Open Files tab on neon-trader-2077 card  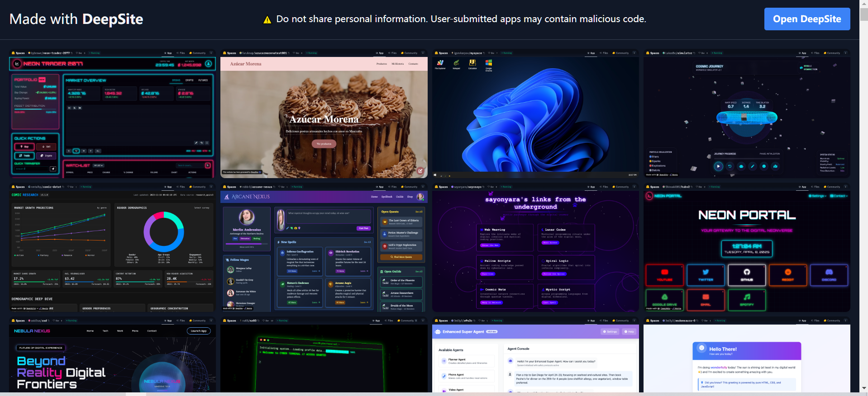tap(181, 53)
